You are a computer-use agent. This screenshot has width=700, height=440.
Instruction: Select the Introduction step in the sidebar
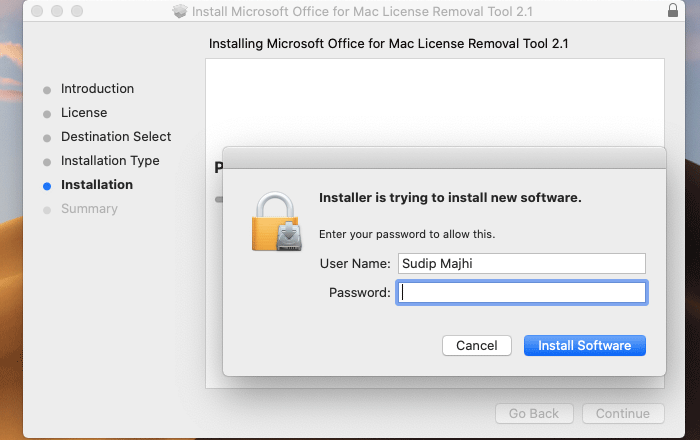point(97,89)
